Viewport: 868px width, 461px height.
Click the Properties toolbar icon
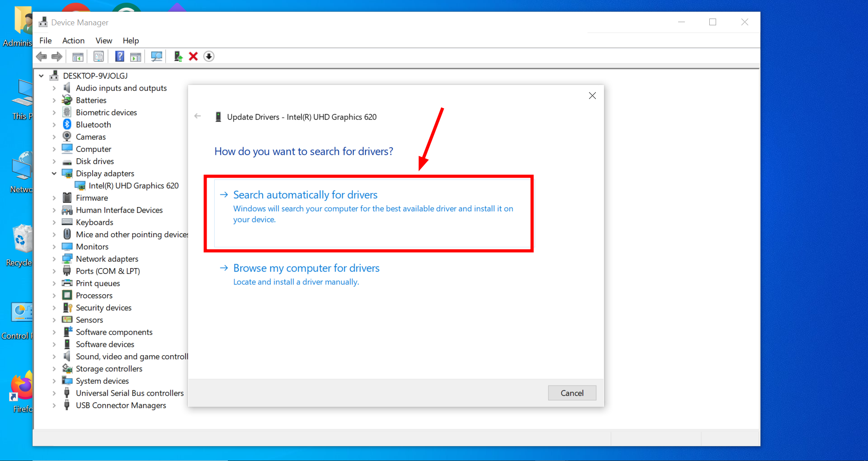click(98, 56)
